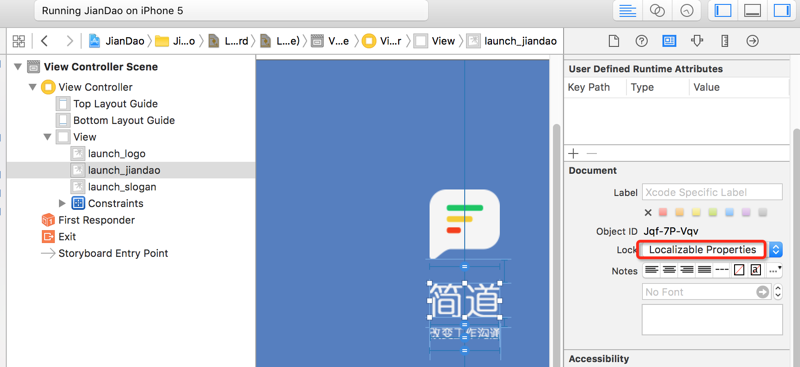Click the notes text color box icon
The width and height of the screenshot is (800, 367).
[x=739, y=270]
